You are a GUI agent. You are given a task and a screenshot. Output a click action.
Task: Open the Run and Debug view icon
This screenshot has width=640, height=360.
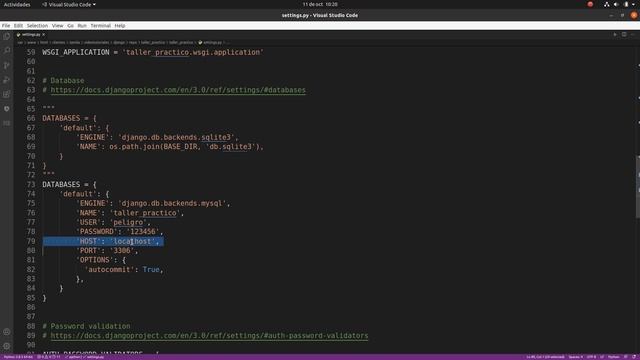click(7, 80)
